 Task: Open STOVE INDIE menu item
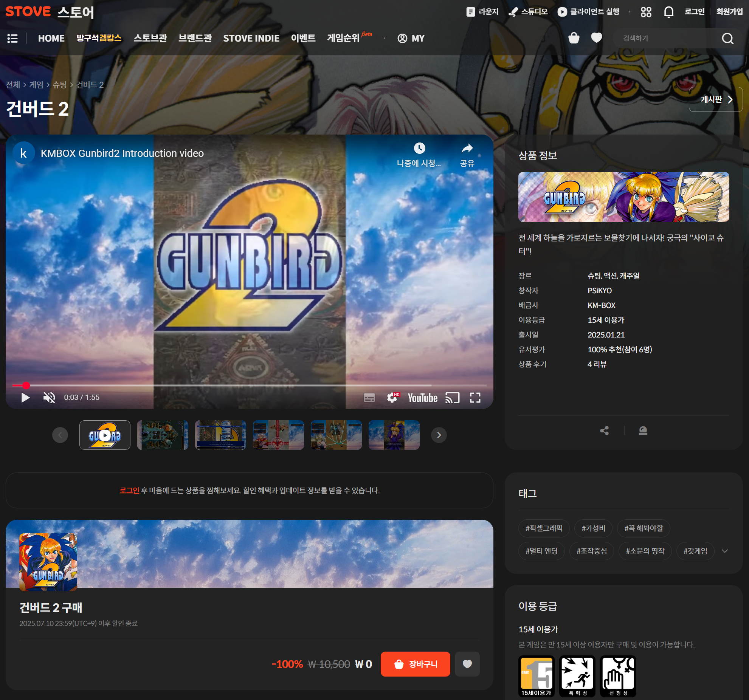(251, 38)
